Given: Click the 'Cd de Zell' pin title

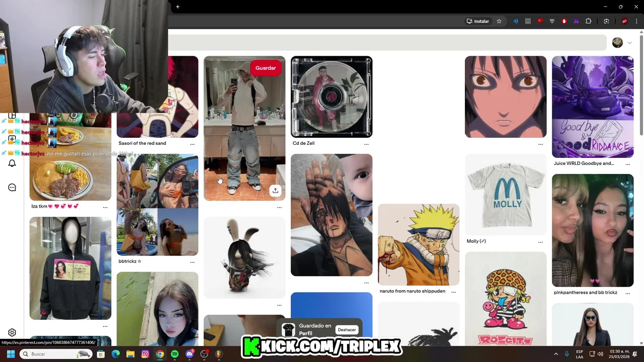Looking at the screenshot, I should coord(303,143).
